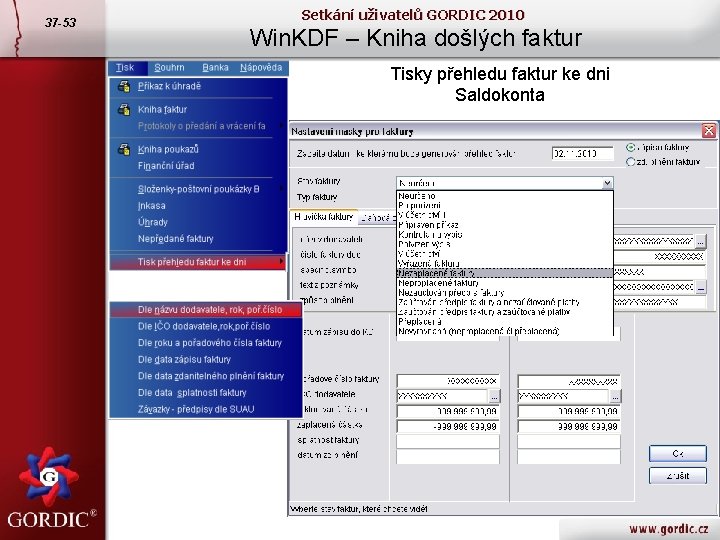Click the www.gordic.cz link
This screenshot has width=720, height=540.
(x=669, y=529)
